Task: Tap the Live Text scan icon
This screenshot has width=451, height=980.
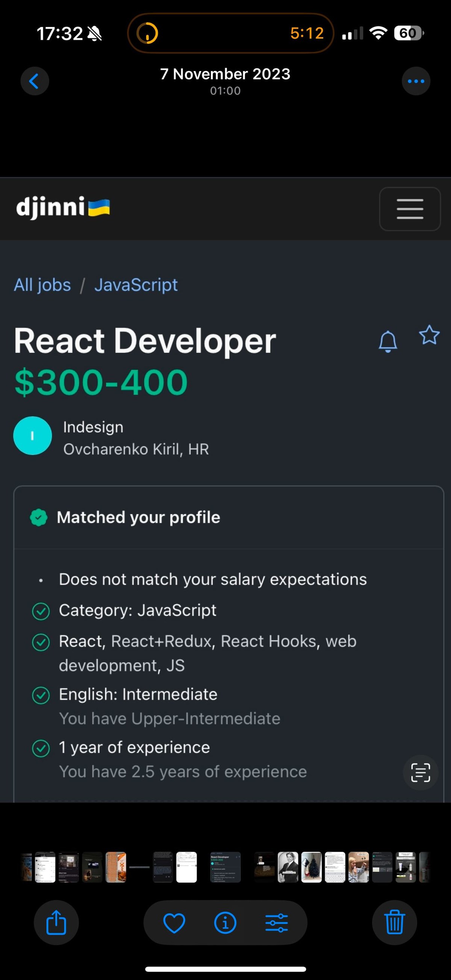Action: tap(421, 772)
